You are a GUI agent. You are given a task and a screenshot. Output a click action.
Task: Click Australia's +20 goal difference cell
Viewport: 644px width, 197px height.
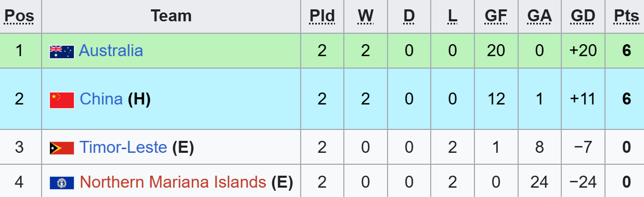pyautogui.click(x=583, y=51)
